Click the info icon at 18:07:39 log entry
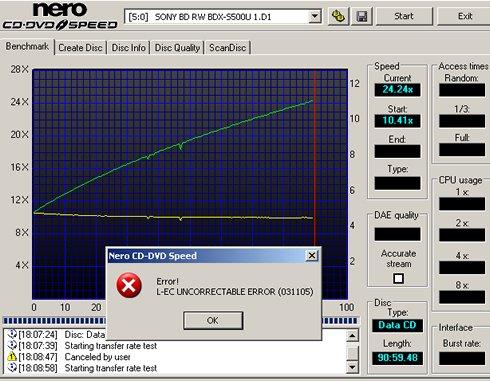The width and height of the screenshot is (490, 381). [x=12, y=345]
